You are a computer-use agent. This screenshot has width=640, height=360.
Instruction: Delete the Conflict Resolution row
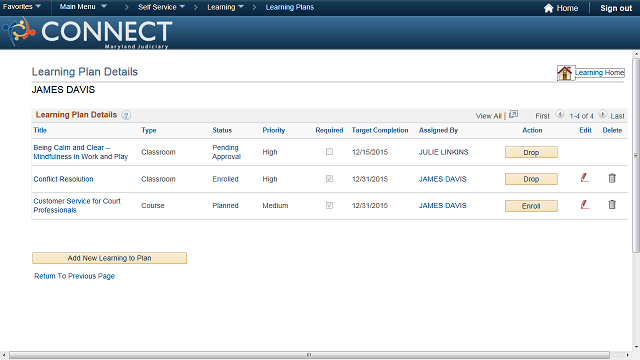(x=612, y=178)
